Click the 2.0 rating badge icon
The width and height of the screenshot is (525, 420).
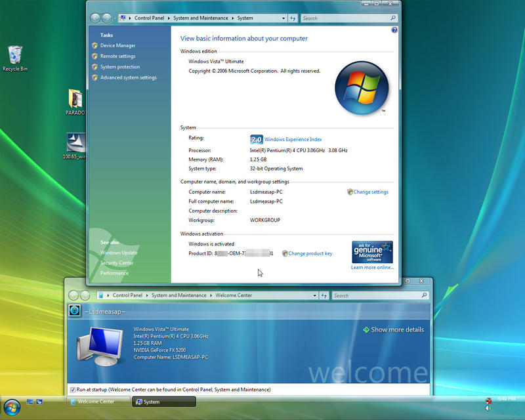(257, 139)
